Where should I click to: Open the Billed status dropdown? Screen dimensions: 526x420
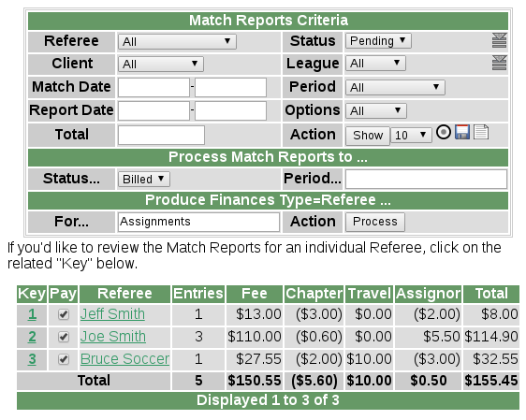click(x=144, y=179)
